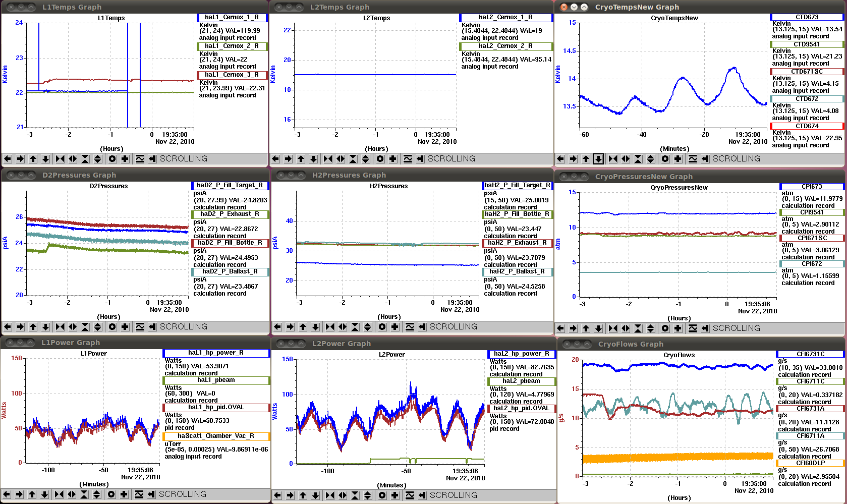Screen dimensions: 847x504
Task: Click wave icon in L1Power toolbar
Action: (139, 494)
